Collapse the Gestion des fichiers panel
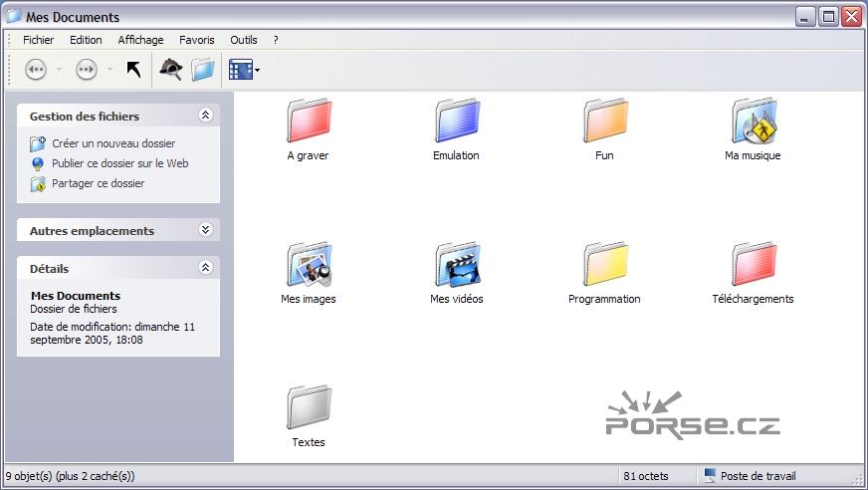 (x=206, y=116)
